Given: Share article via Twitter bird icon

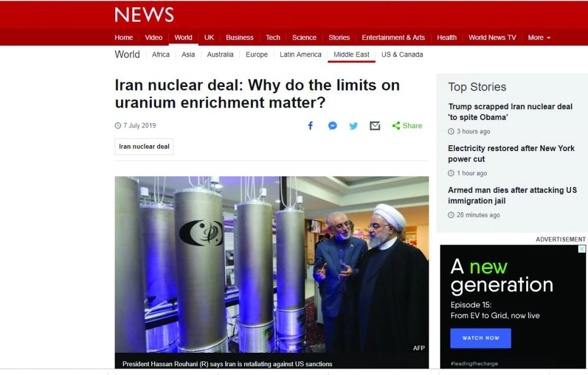Looking at the screenshot, I should [353, 126].
